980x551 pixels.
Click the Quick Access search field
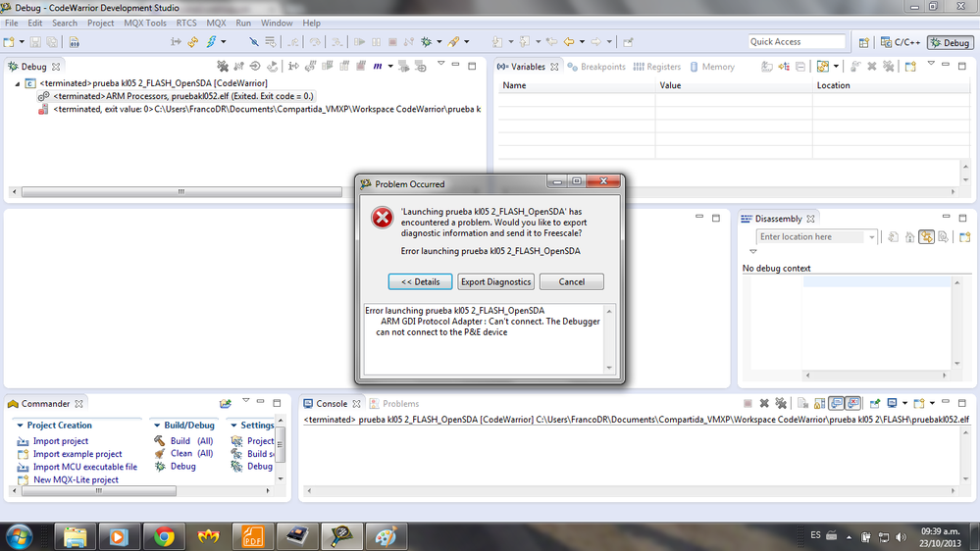pos(797,41)
